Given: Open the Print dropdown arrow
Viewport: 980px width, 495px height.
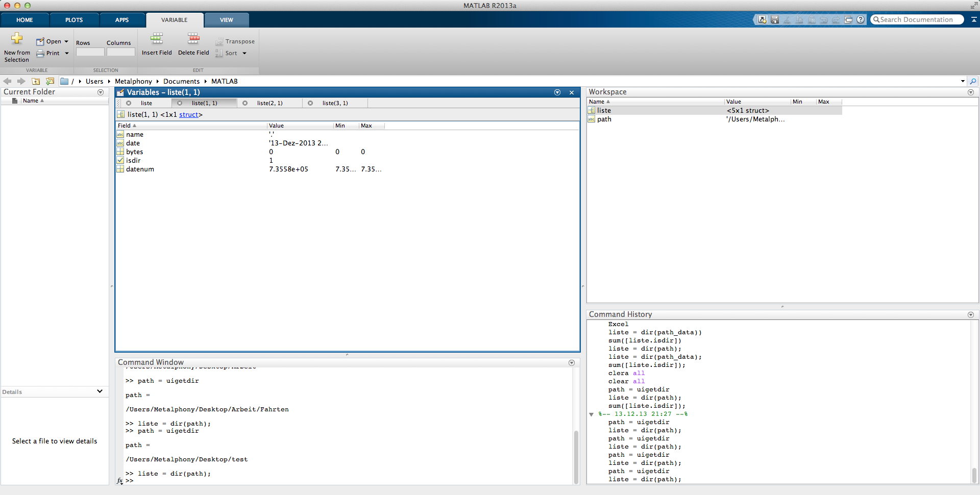Looking at the screenshot, I should pyautogui.click(x=66, y=53).
